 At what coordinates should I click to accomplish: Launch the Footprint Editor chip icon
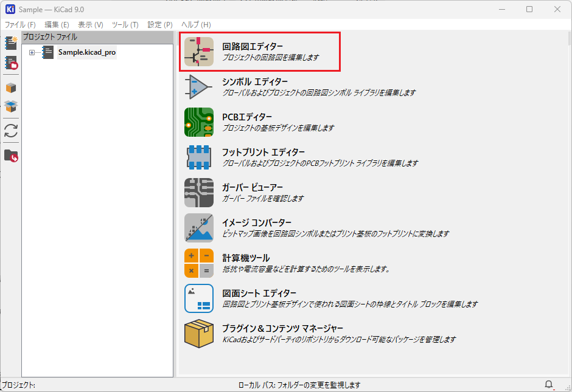coord(199,157)
